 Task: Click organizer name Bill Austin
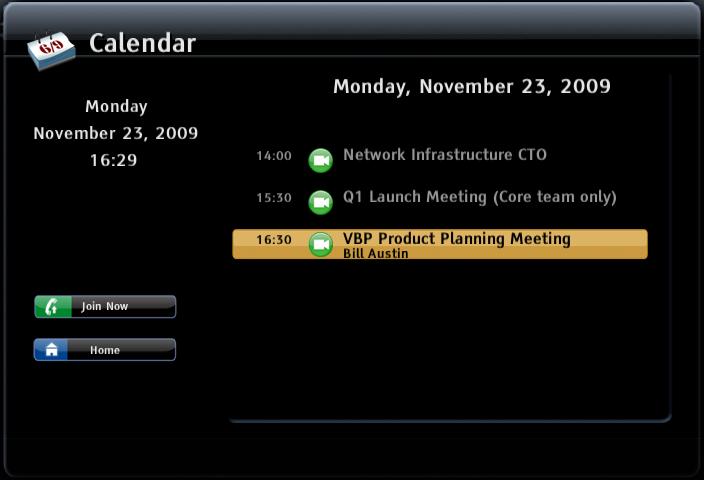coord(376,254)
